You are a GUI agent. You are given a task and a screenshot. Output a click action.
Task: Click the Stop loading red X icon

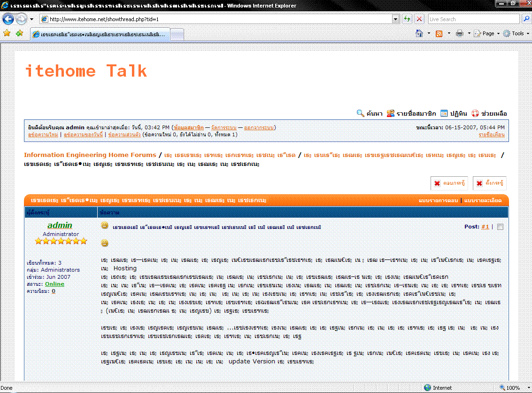(419, 19)
